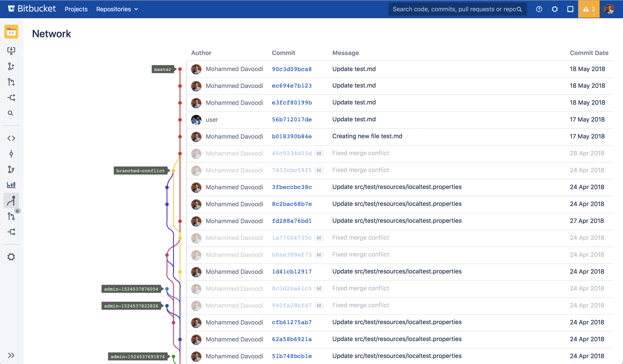Image resolution: width=623 pixels, height=364 pixels.
Task: Click the red master graph node at top
Action: click(180, 69)
